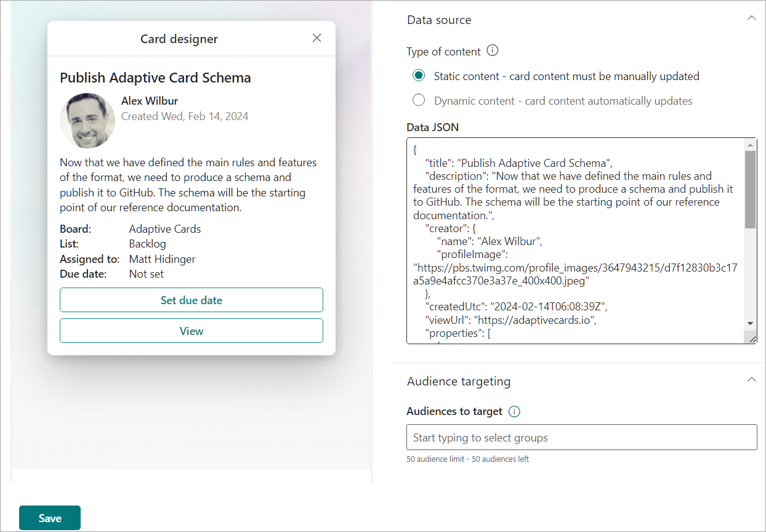Click the Audiences to target info icon

515,411
